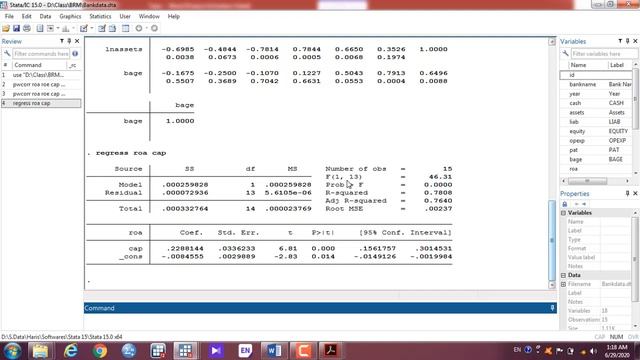Screen dimensions: 640x360
Task: Open the Window menu
Action: 149,16
